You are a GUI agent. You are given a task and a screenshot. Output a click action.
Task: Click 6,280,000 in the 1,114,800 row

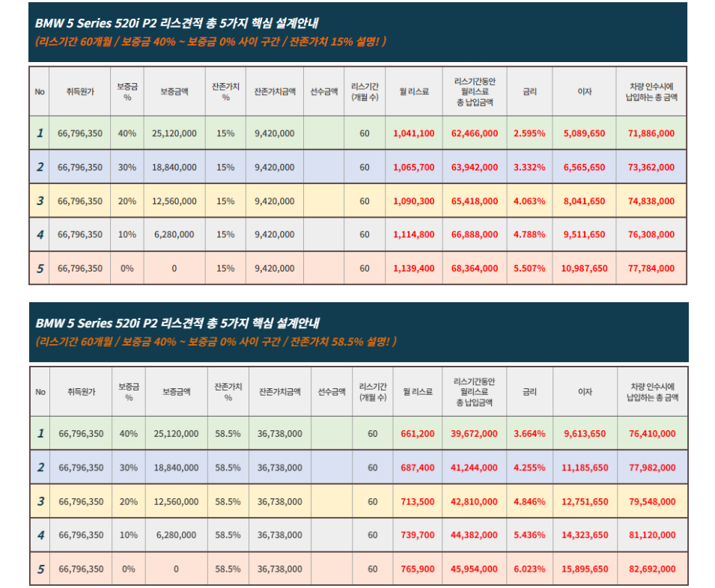click(x=174, y=235)
